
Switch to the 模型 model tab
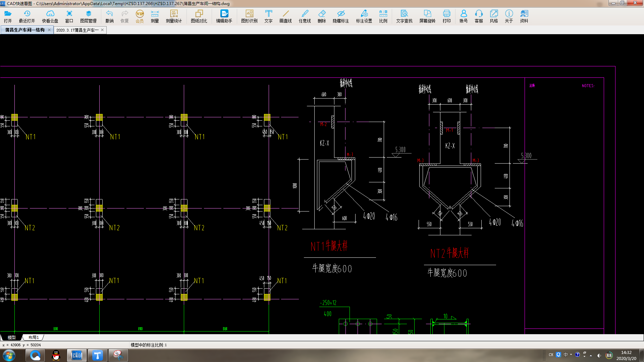[11, 337]
